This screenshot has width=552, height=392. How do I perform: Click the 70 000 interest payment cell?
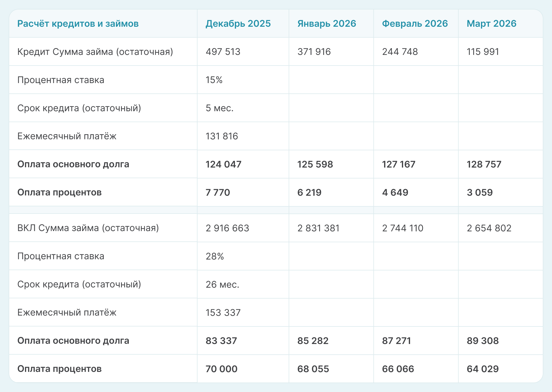[x=221, y=369]
